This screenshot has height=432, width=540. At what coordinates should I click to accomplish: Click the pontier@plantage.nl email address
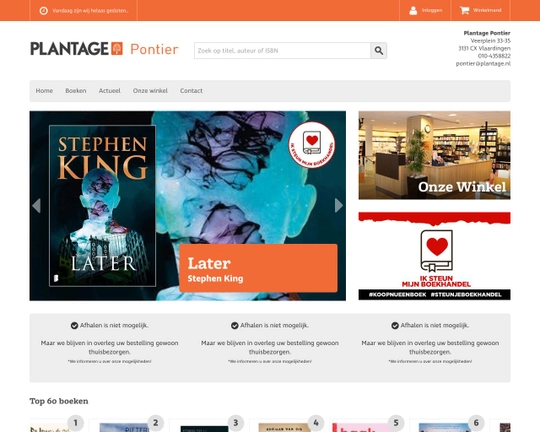pyautogui.click(x=483, y=64)
